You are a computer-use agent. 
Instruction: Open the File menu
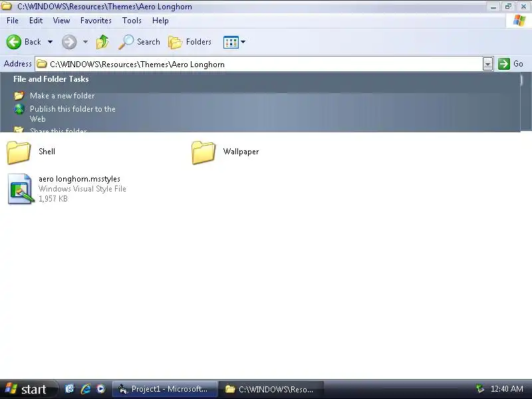pyautogui.click(x=13, y=21)
